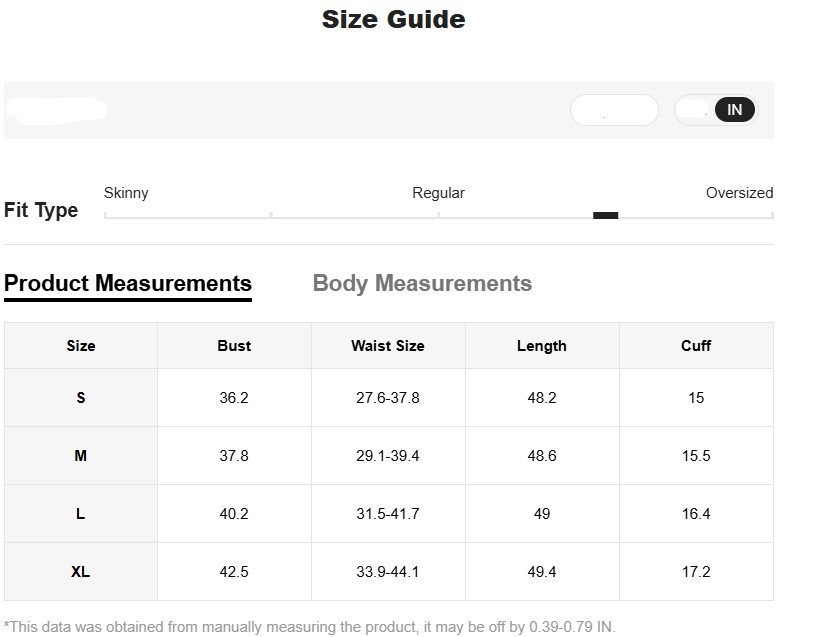This screenshot has width=825, height=637.
Task: Open the Body Measurements tab
Action: (422, 284)
